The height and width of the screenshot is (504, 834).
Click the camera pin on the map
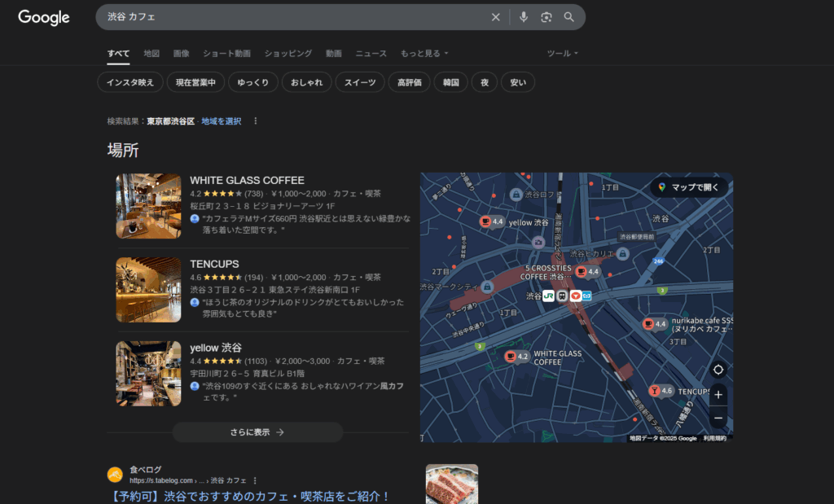pos(538,243)
